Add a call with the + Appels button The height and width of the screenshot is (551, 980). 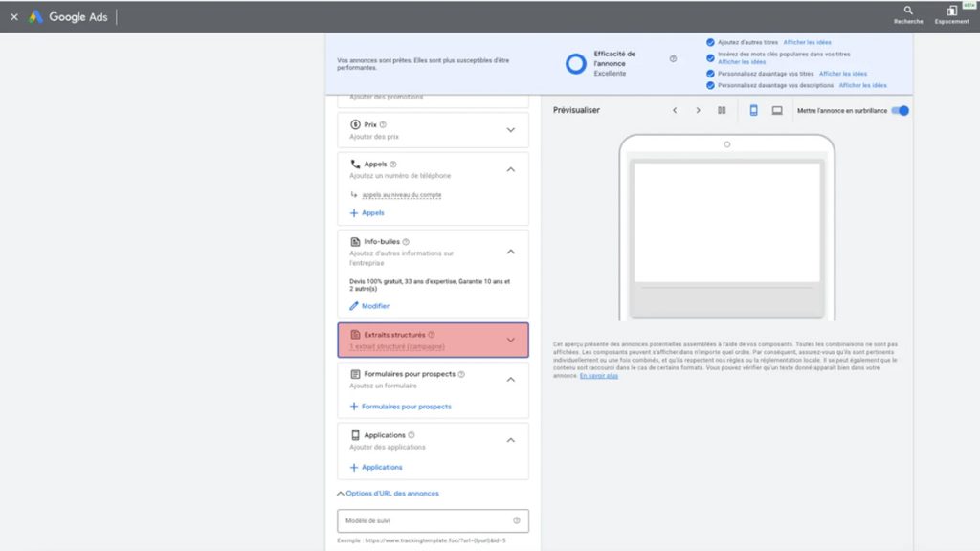(x=367, y=213)
